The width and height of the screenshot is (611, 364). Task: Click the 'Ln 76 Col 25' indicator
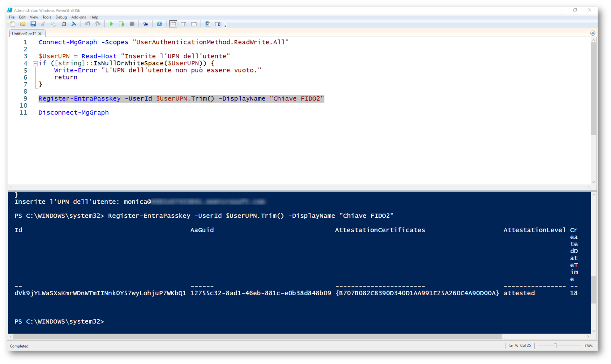pyautogui.click(x=520, y=346)
